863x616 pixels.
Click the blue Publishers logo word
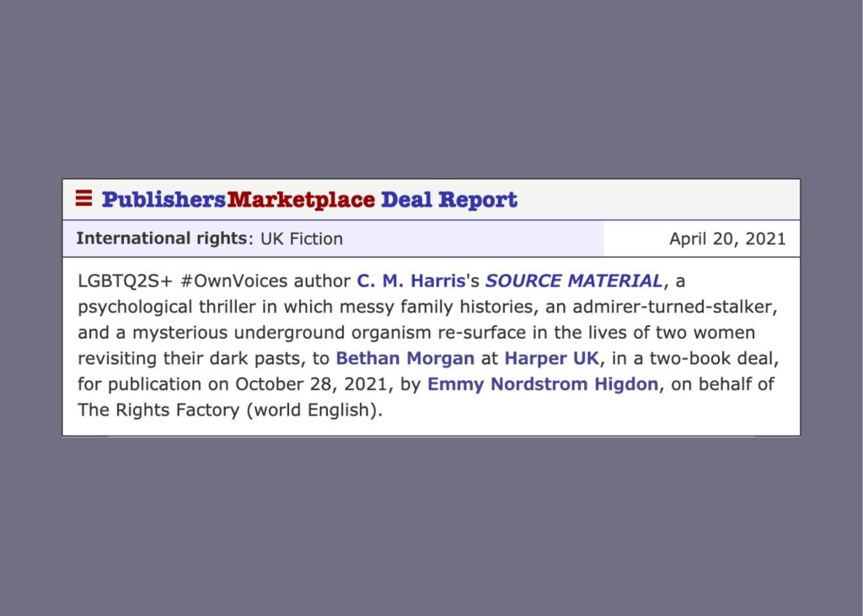click(164, 199)
